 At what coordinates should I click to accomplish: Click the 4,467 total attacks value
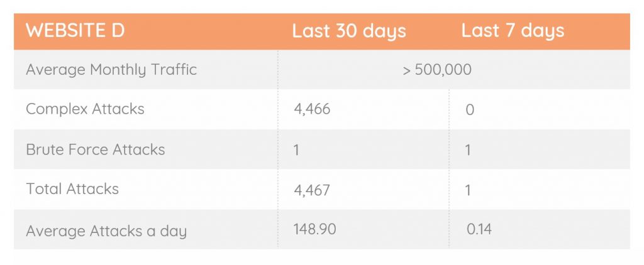tap(312, 190)
